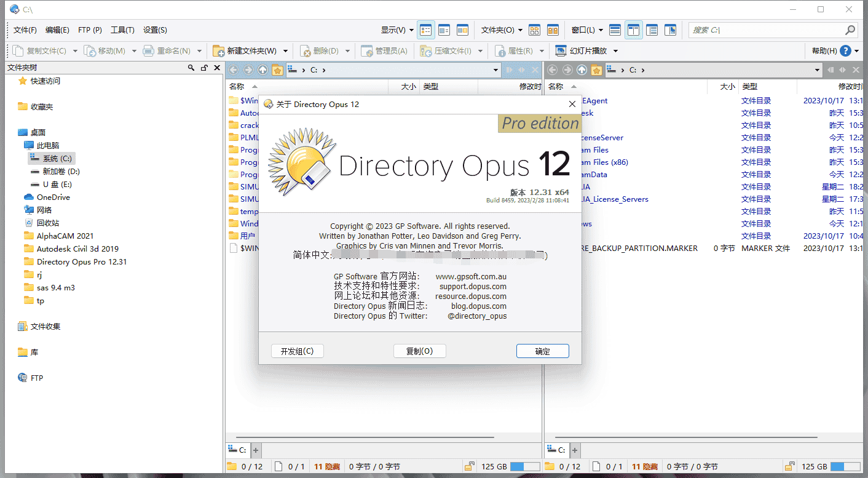
Task: Toggle the left pane status bar lock
Action: tap(469, 466)
